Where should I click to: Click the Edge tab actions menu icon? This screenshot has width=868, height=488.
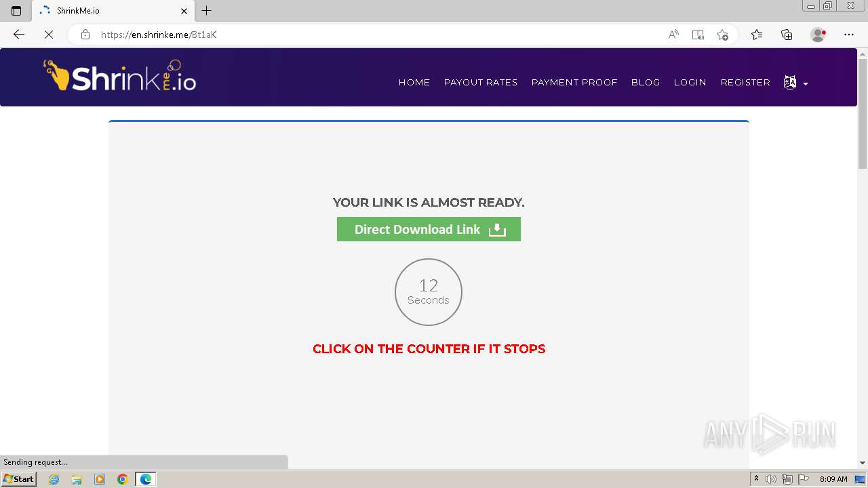[16, 11]
